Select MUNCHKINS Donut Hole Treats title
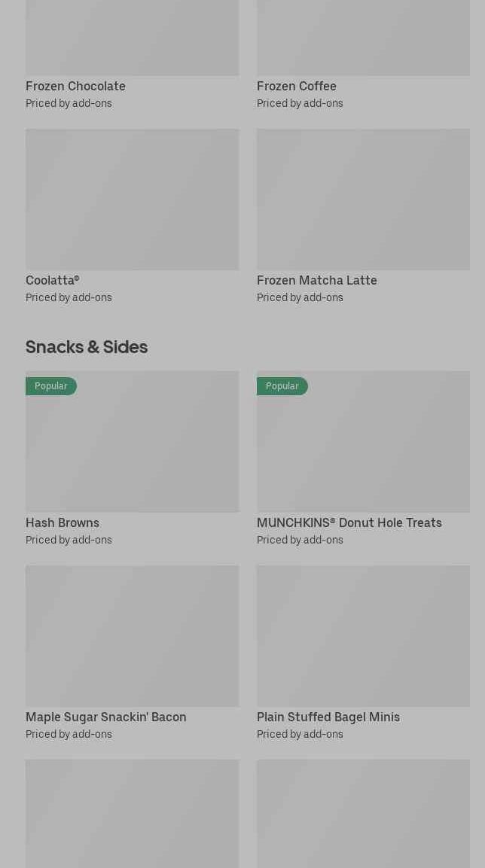Viewport: 485px width, 868px height. click(349, 523)
